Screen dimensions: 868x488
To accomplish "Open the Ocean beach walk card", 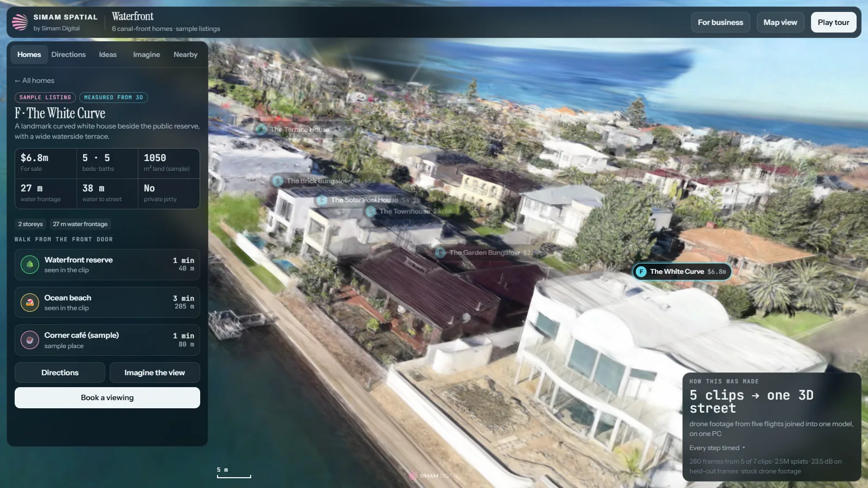I will pyautogui.click(x=107, y=303).
